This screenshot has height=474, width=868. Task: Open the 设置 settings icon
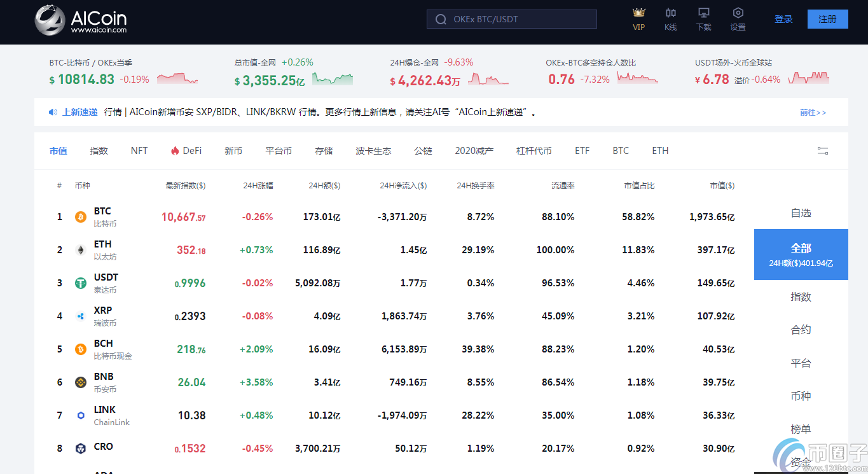pyautogui.click(x=738, y=13)
